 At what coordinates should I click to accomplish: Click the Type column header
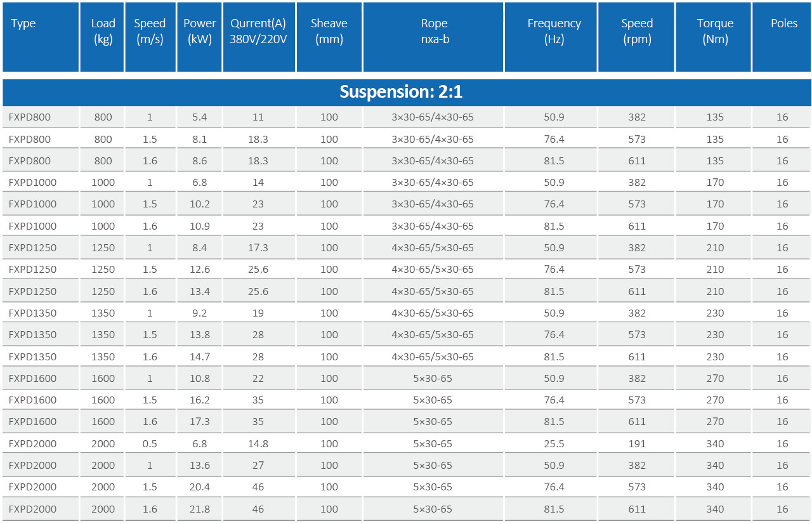click(23, 23)
